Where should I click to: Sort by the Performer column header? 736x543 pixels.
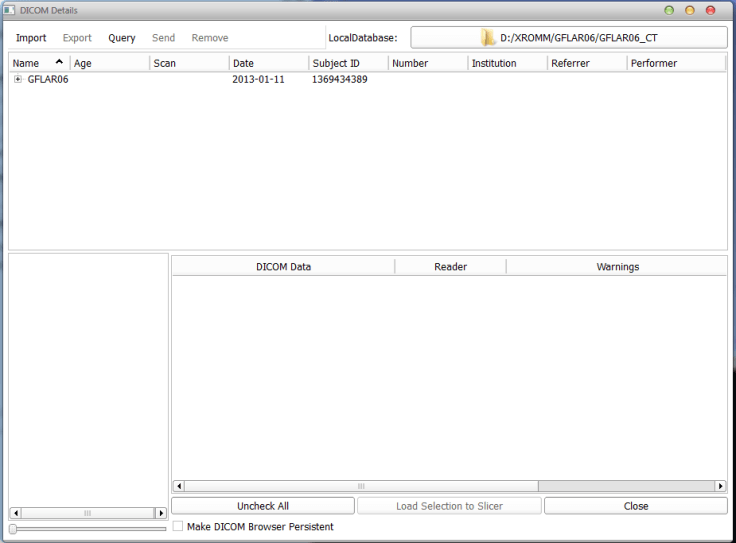pos(676,63)
